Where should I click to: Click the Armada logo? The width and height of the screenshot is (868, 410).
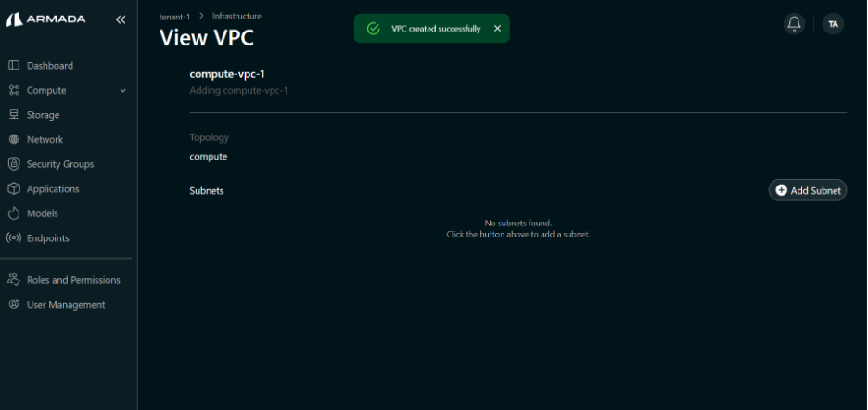46,19
